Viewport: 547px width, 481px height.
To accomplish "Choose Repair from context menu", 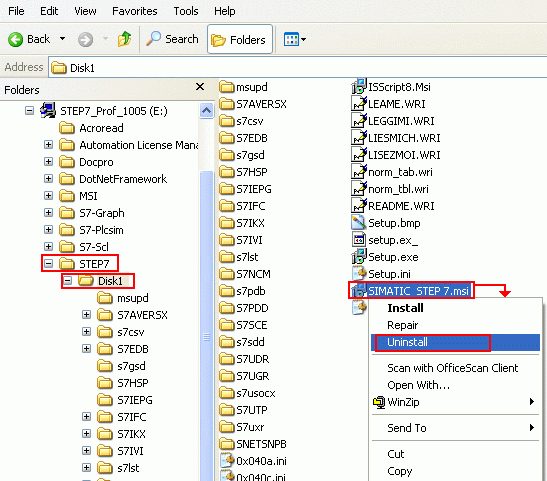I will tap(403, 325).
